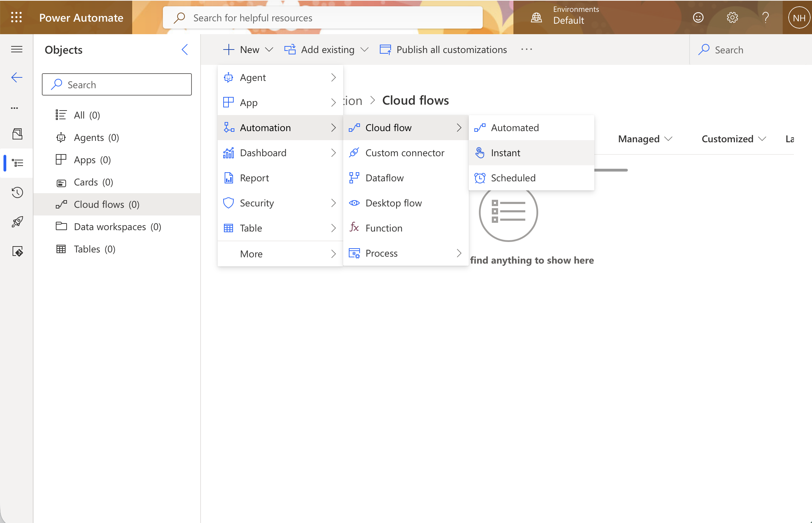Open the Source control icon in rail
The width and height of the screenshot is (812, 523).
pyautogui.click(x=17, y=251)
